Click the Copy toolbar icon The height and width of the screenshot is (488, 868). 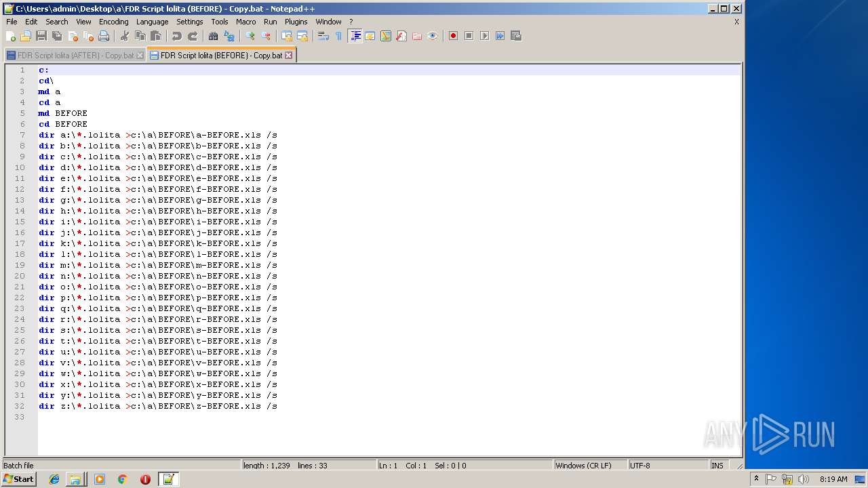[x=140, y=36]
